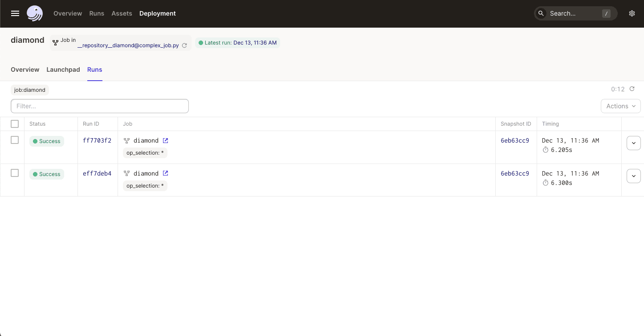Open the Assets navigation item
The width and height of the screenshot is (644, 336).
pyautogui.click(x=122, y=13)
